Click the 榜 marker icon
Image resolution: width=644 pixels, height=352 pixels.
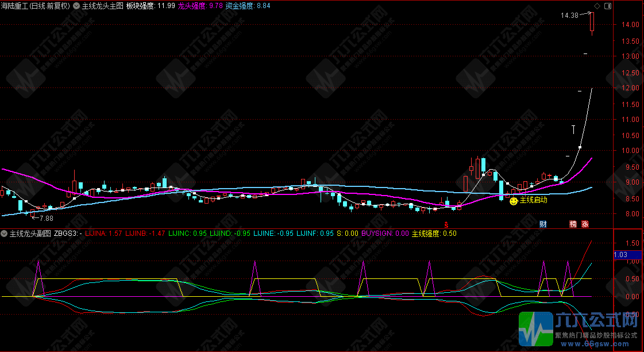click(573, 224)
